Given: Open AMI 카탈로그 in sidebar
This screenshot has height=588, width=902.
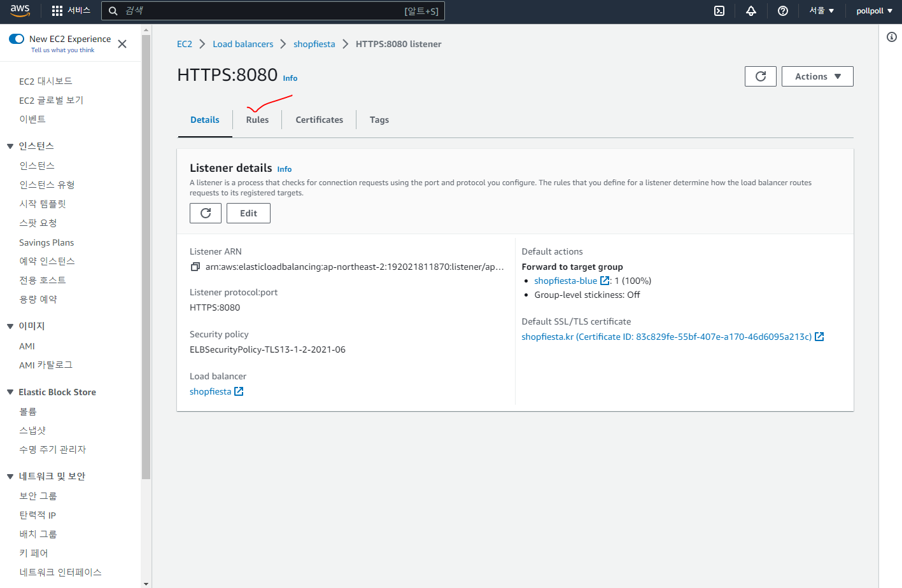Looking at the screenshot, I should coord(46,365).
